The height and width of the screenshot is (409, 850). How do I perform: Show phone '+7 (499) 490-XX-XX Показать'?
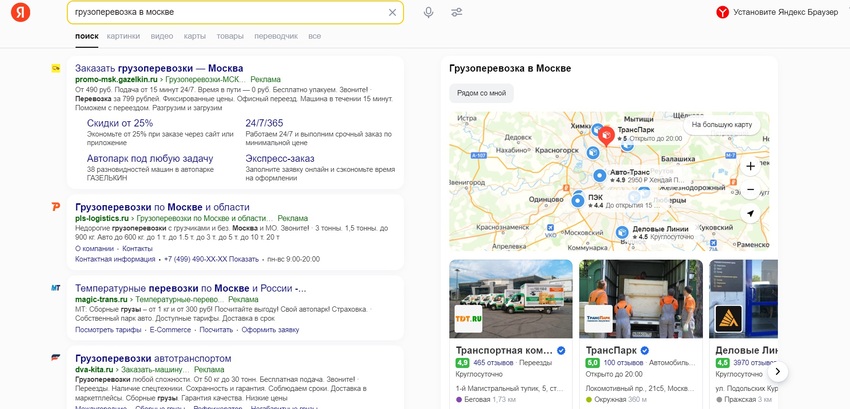click(x=211, y=259)
